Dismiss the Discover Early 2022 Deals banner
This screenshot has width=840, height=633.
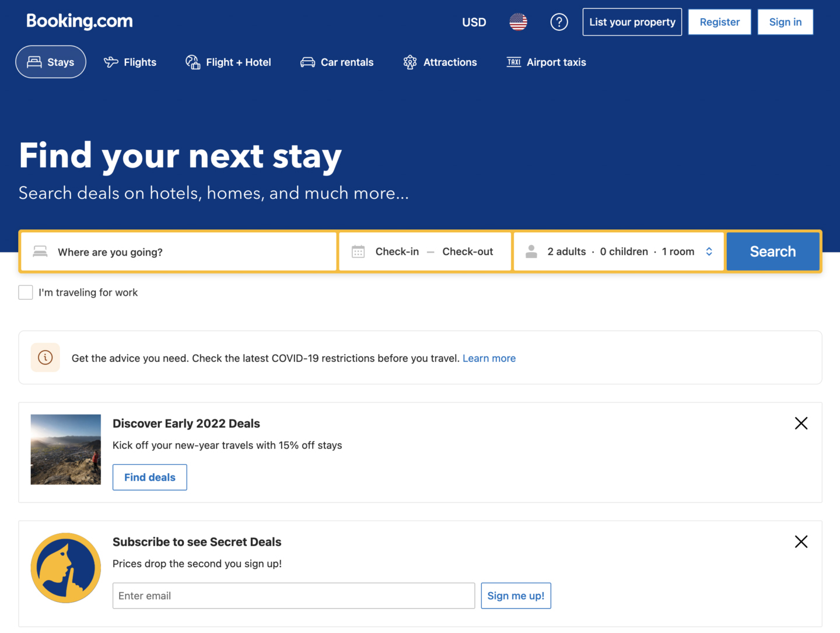pos(801,423)
